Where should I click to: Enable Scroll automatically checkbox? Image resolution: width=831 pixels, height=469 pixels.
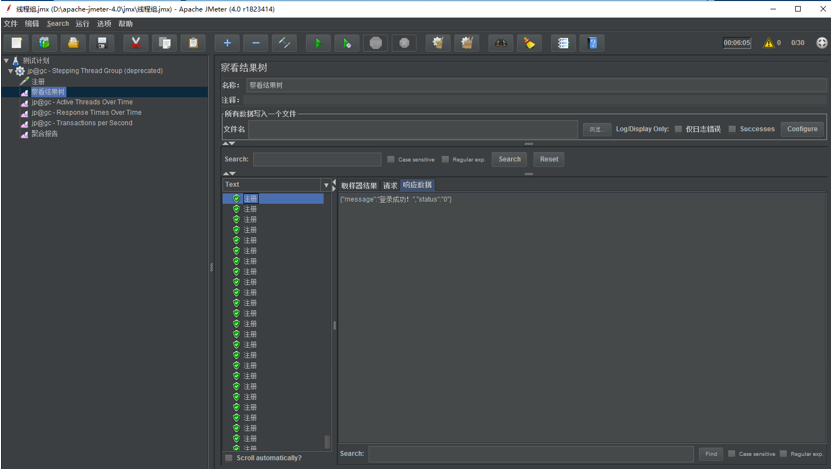coord(228,458)
